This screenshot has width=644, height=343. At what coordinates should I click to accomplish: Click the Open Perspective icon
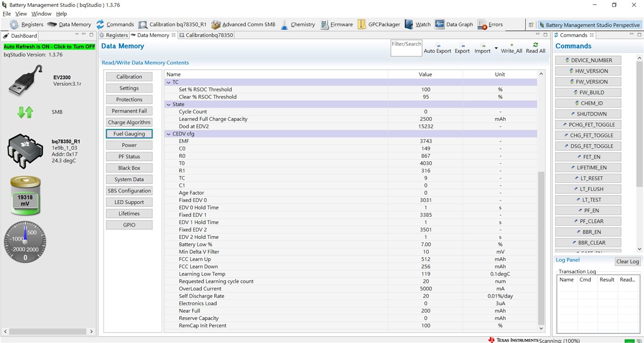530,25
